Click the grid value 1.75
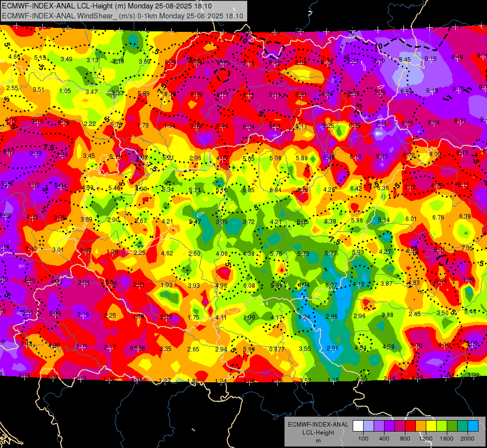Screen dimensions: 487x448 pos(194,317)
